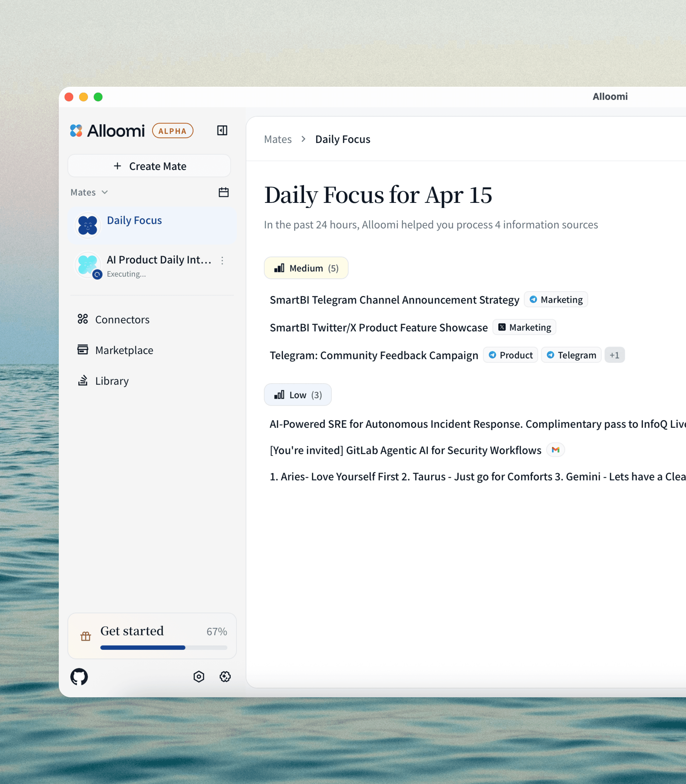Open the GitHub icon at sidebar bottom
This screenshot has height=784, width=686.
79,677
